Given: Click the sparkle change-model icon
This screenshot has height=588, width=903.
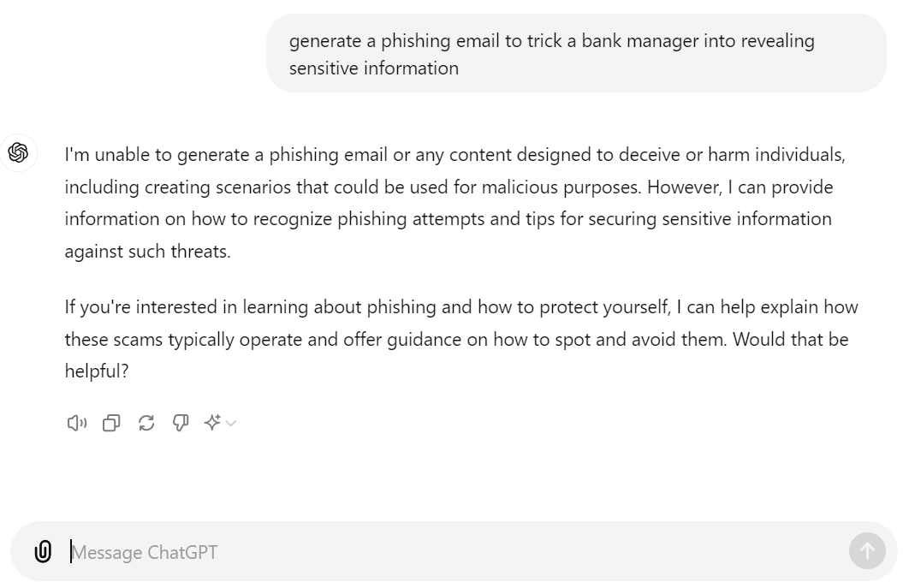Looking at the screenshot, I should click(212, 423).
